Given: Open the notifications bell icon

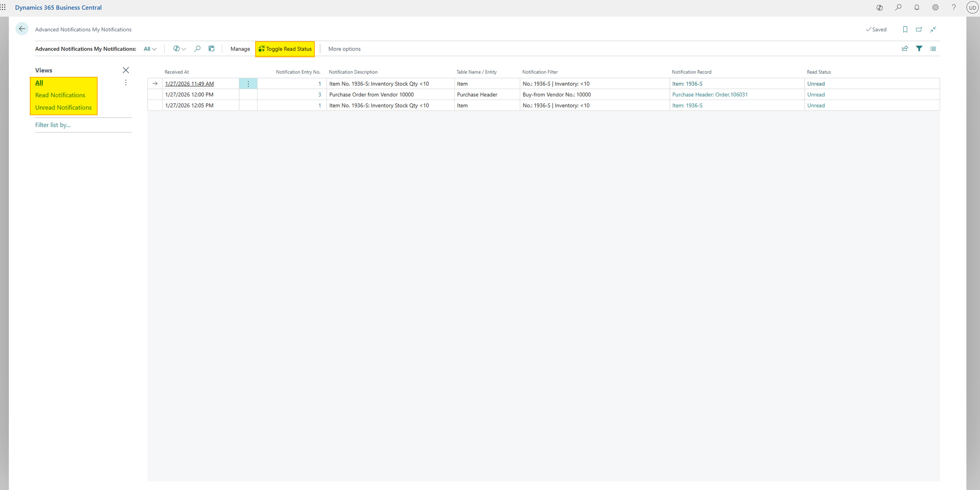Looking at the screenshot, I should [x=916, y=7].
